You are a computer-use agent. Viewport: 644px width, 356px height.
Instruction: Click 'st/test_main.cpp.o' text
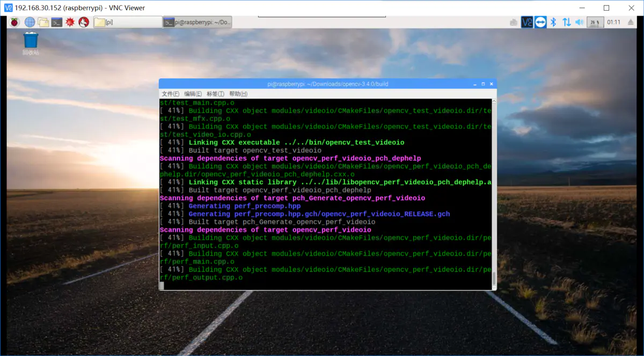coord(197,103)
